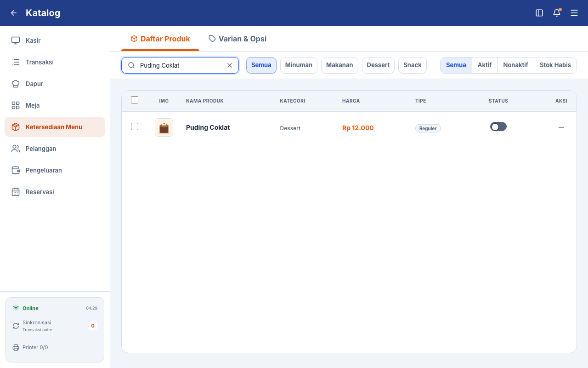The width and height of the screenshot is (588, 368).
Task: Click the Reservasi calendar icon
Action: (x=16, y=192)
